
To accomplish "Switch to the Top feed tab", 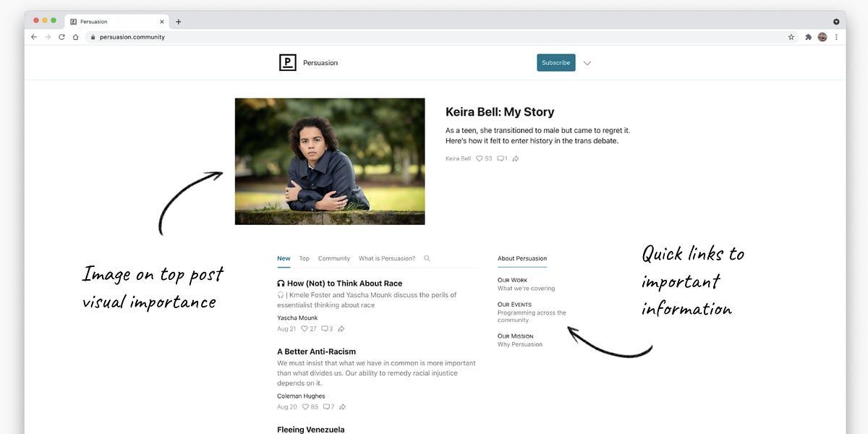I will tap(304, 258).
